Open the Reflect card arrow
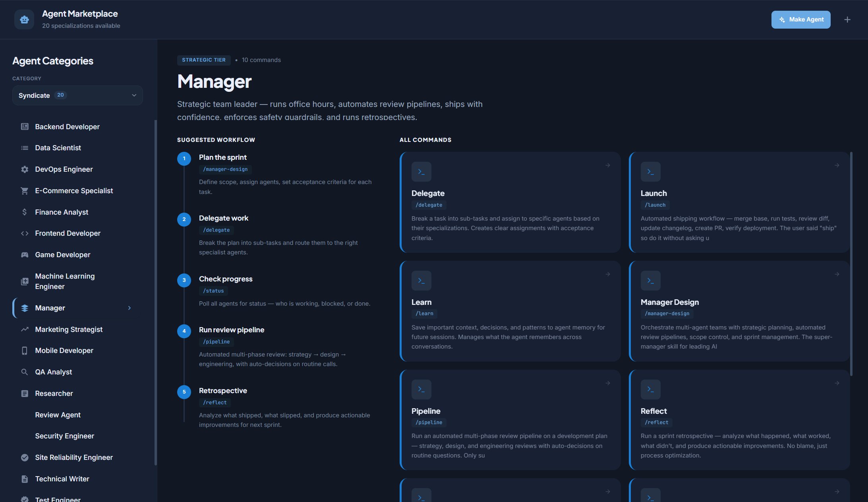This screenshot has width=868, height=502. (x=837, y=383)
